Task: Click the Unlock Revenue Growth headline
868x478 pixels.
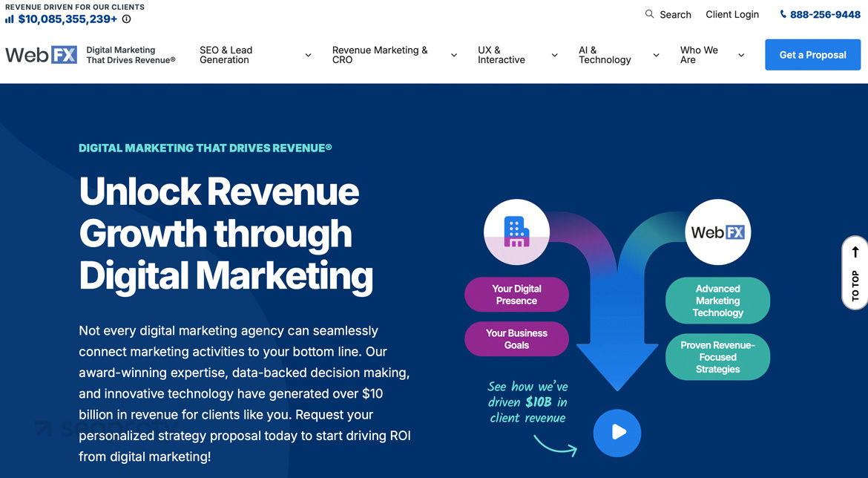Action: click(226, 234)
